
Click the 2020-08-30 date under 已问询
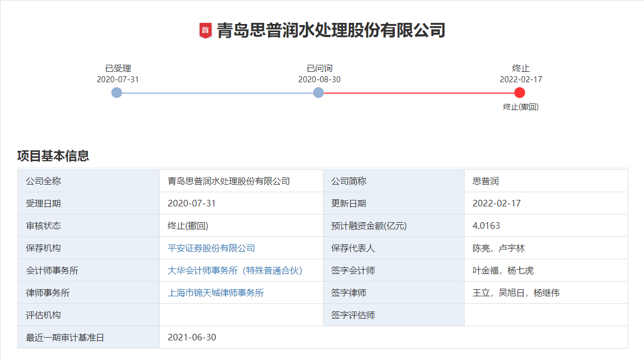tap(320, 80)
